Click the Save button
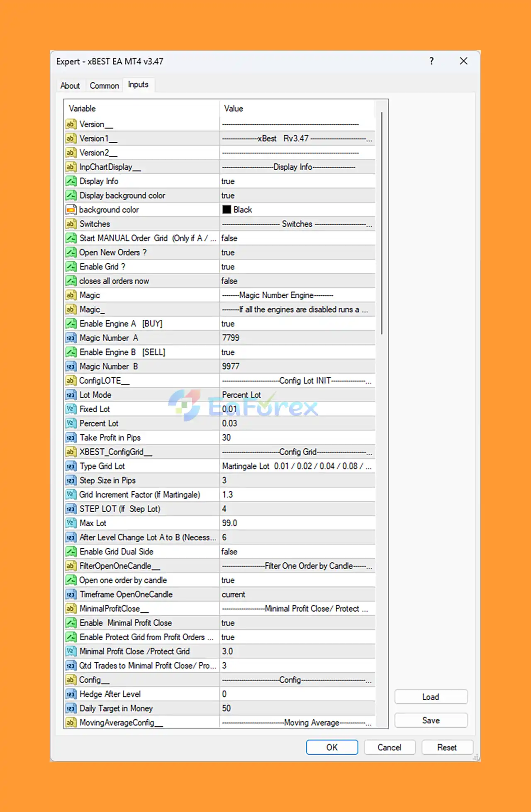The image size is (531, 812). coord(431,720)
